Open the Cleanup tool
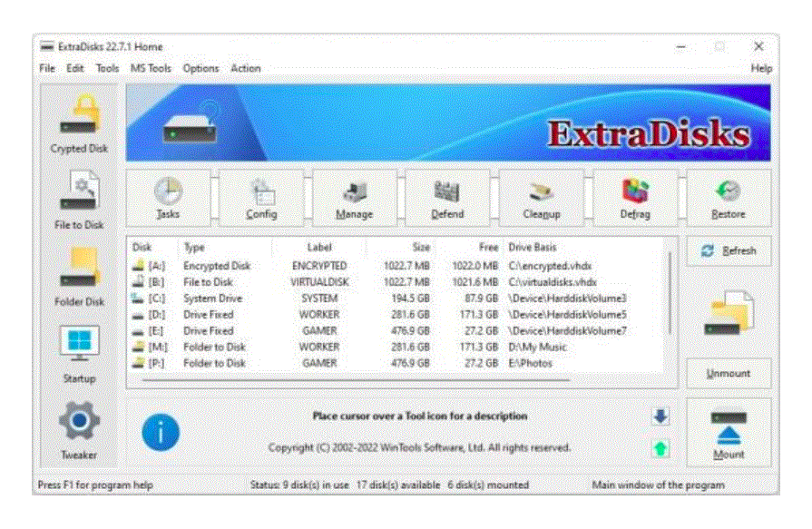The image size is (812, 529). 542,199
